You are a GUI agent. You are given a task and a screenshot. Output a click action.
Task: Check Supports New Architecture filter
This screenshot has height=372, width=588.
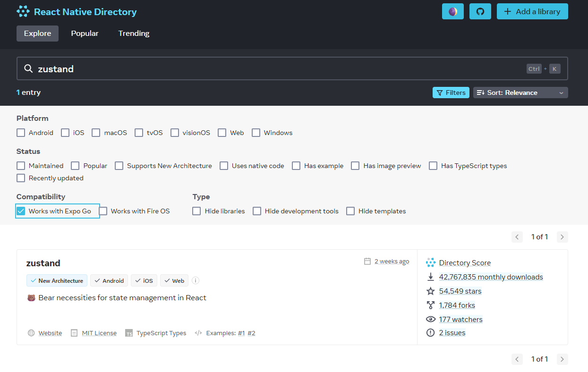click(119, 166)
